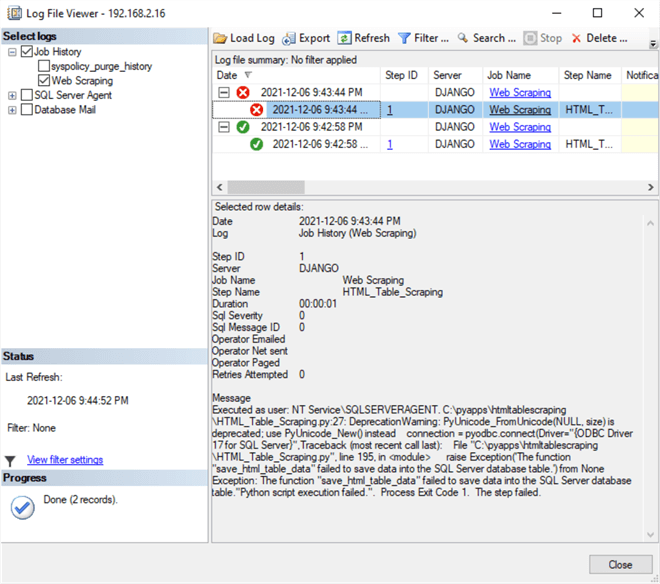Click the log grid scroll right arrow

coord(651,187)
